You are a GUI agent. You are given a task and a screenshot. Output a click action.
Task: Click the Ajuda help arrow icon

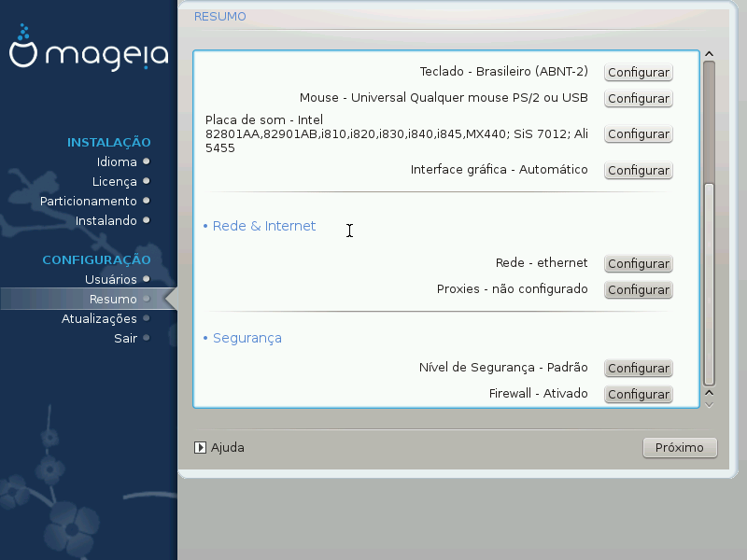[x=200, y=447]
